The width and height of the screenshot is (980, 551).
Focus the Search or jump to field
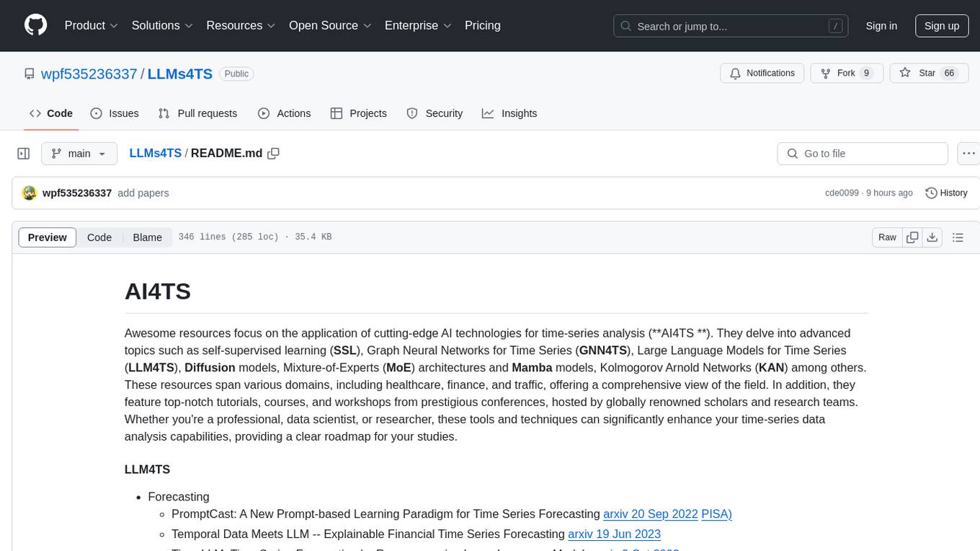(731, 26)
